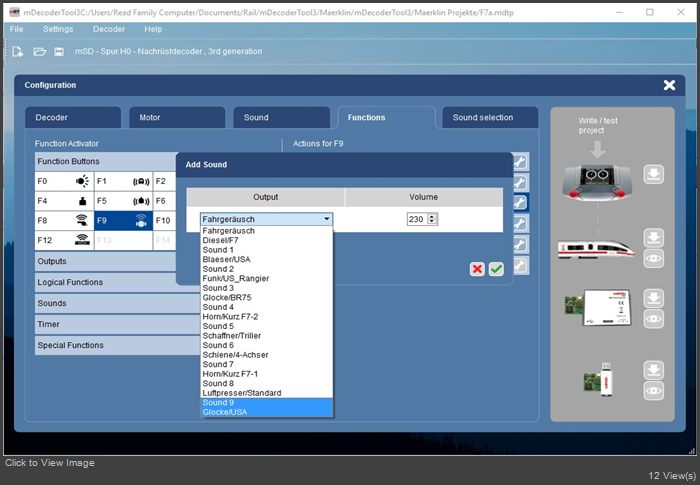The image size is (700, 485).
Task: Open a project with the folder icon
Action: point(40,52)
